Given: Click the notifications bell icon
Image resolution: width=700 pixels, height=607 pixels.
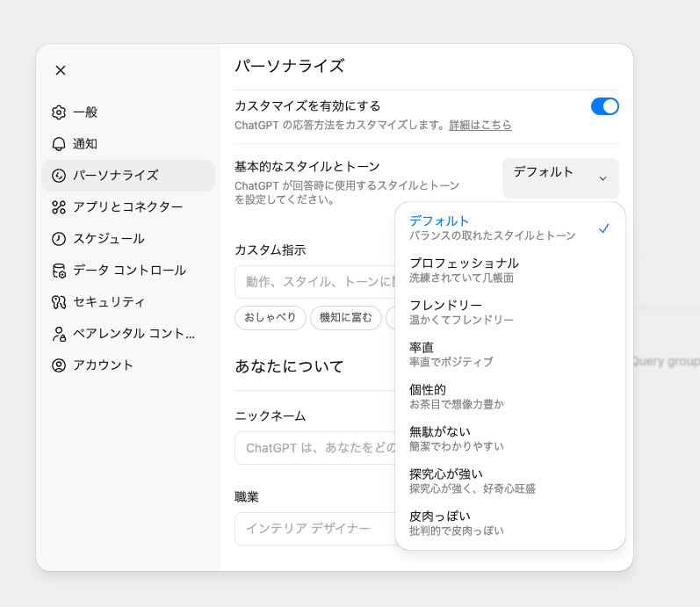Looking at the screenshot, I should [59, 144].
